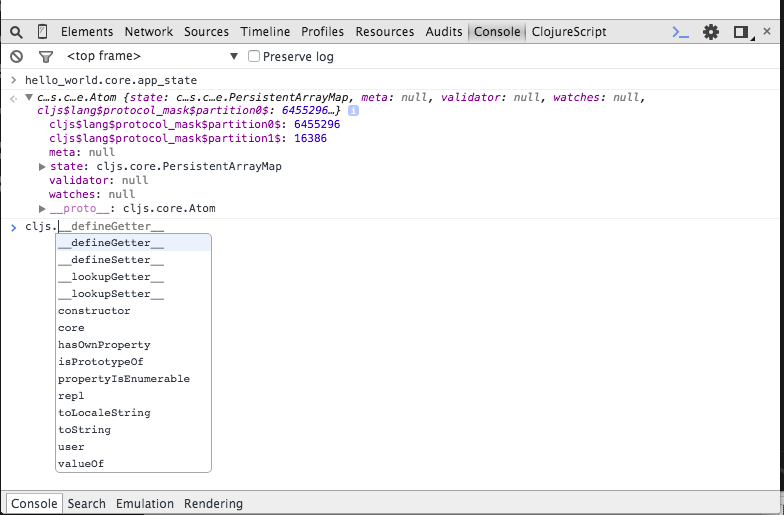The image size is (784, 515).
Task: Pick propertyIsEnumerable suggestion
Action: [134, 379]
